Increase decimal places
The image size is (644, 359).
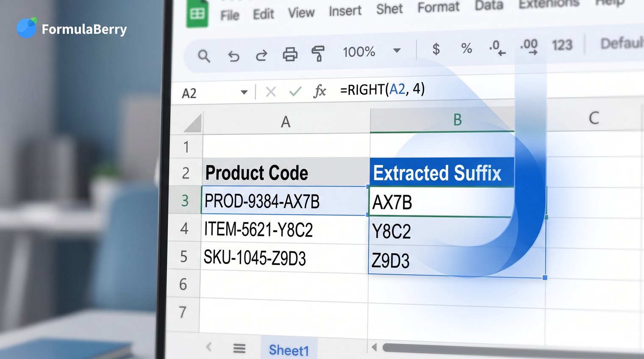pyautogui.click(x=529, y=46)
